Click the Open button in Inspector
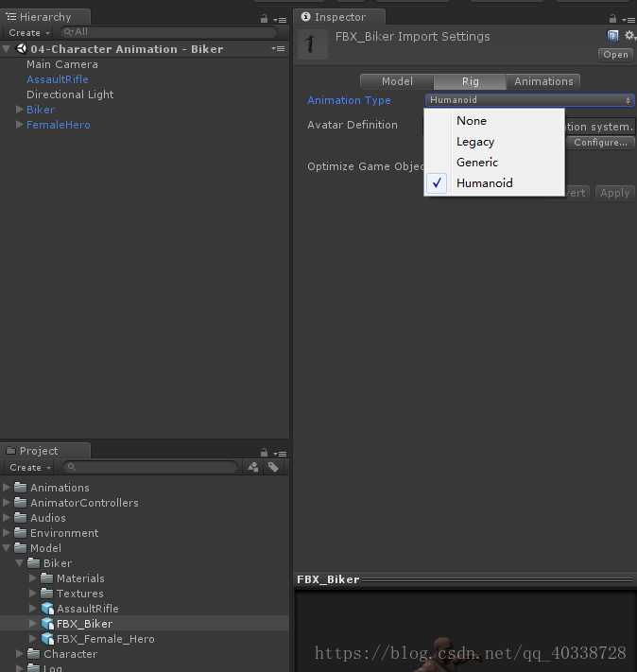This screenshot has height=672, width=637. tap(615, 55)
